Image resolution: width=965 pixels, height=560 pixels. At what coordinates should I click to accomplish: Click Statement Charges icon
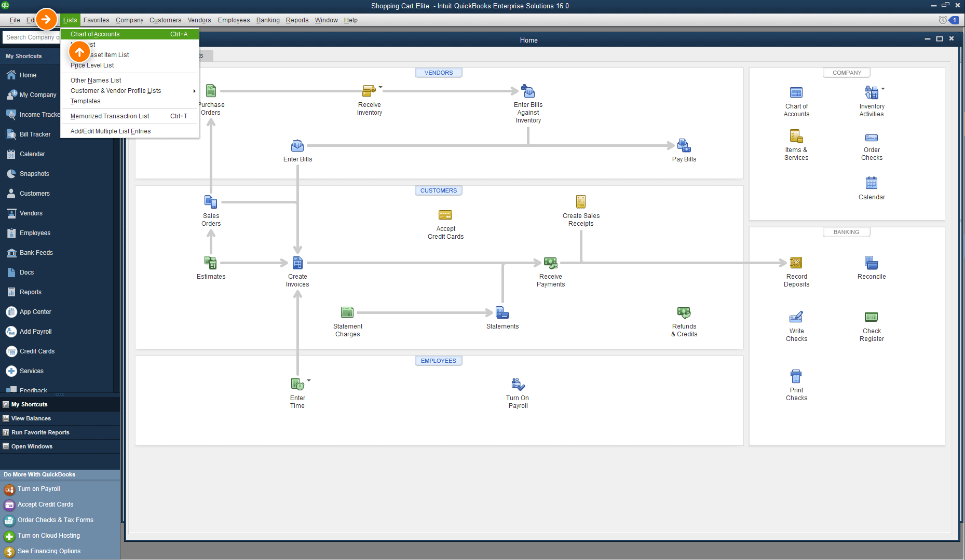click(347, 312)
